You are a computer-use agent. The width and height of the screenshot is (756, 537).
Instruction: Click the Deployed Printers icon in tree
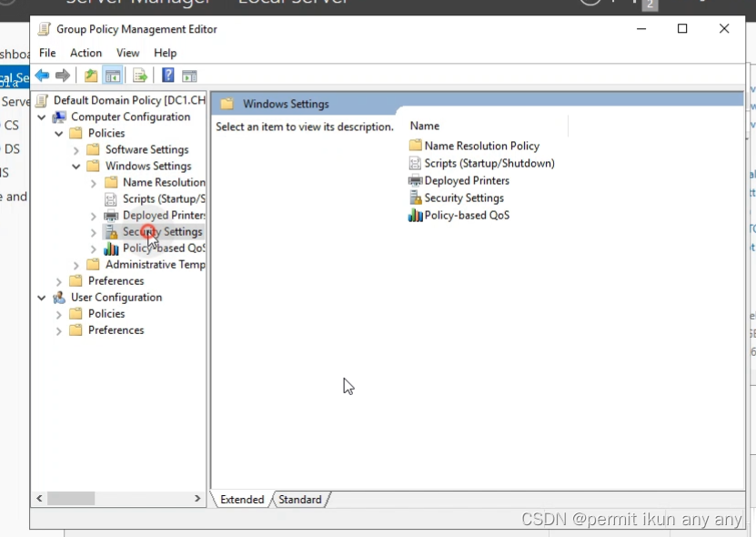(111, 215)
